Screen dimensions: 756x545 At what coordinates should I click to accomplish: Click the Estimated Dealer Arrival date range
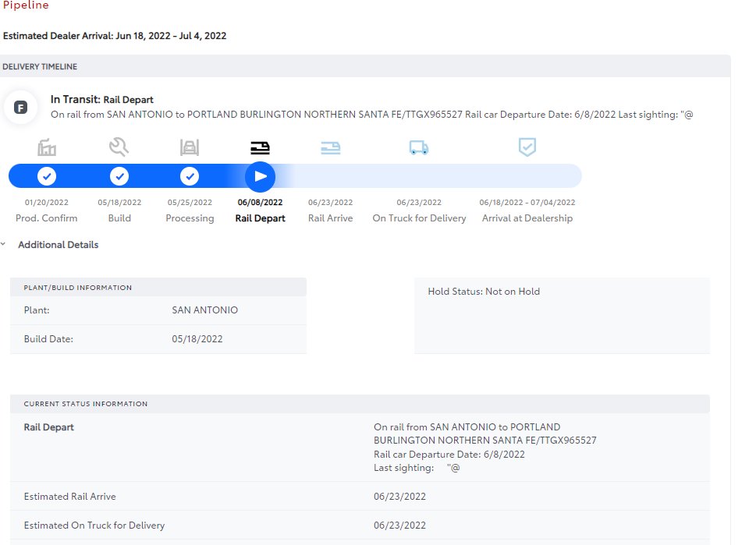tap(171, 36)
